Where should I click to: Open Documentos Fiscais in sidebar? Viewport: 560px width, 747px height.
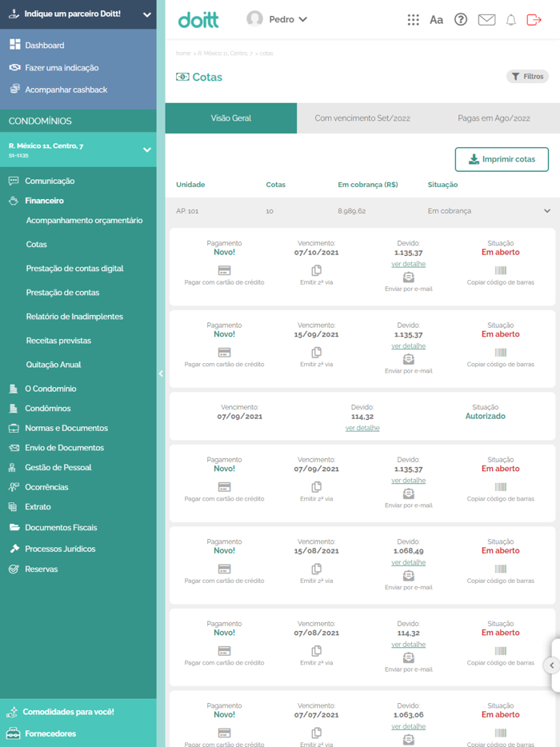tap(61, 527)
